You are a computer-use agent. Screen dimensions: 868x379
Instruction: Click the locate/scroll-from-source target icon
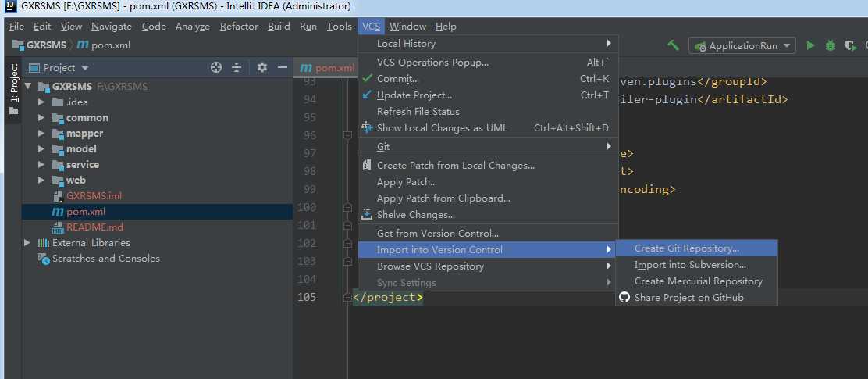pos(216,68)
